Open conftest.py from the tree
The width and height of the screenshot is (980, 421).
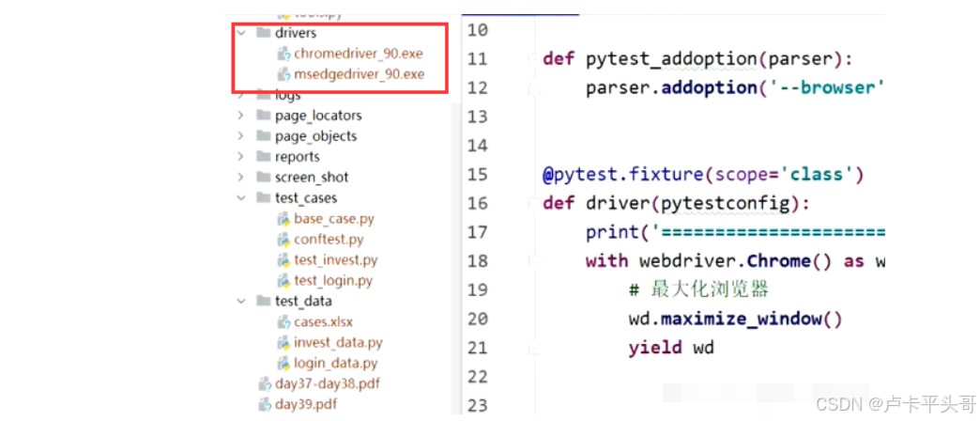point(329,240)
